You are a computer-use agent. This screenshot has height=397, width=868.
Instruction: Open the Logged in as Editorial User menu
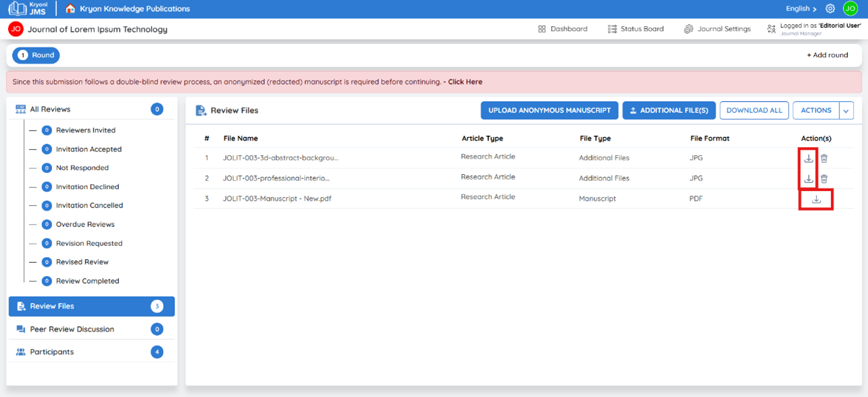coord(814,29)
